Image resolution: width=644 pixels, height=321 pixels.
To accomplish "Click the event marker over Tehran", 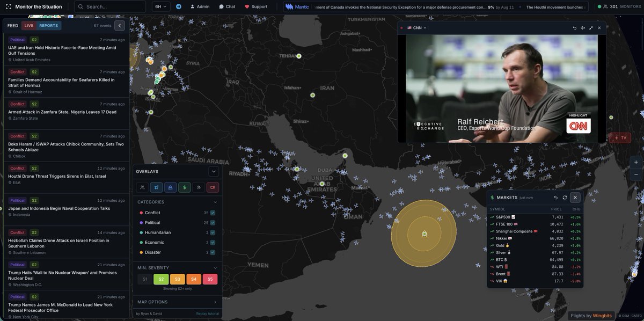I will [x=299, y=56].
